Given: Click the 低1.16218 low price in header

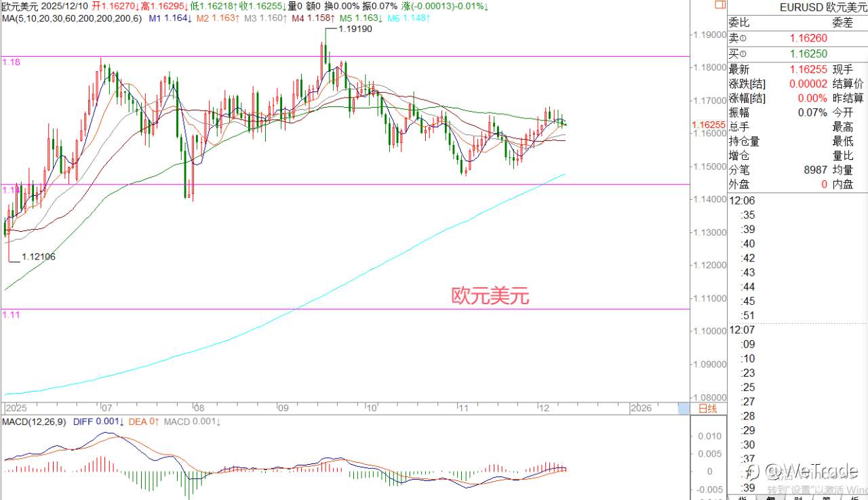Looking at the screenshot, I should click(214, 6).
